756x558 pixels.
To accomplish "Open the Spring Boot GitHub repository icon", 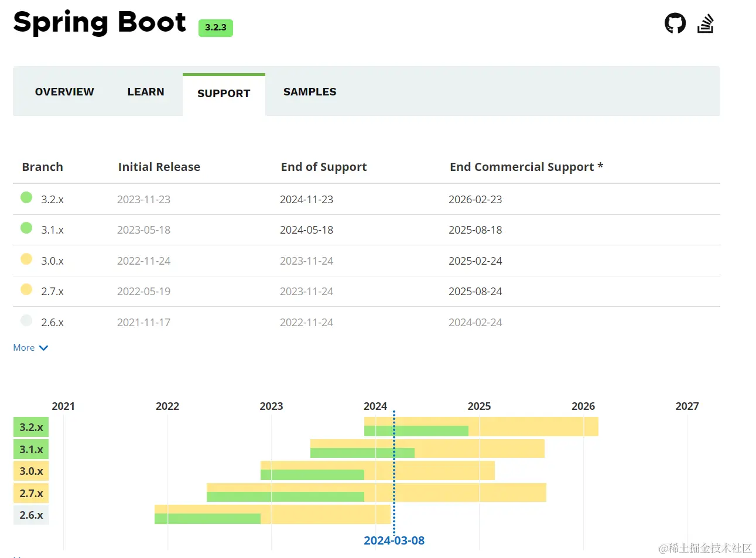I will pyautogui.click(x=675, y=23).
